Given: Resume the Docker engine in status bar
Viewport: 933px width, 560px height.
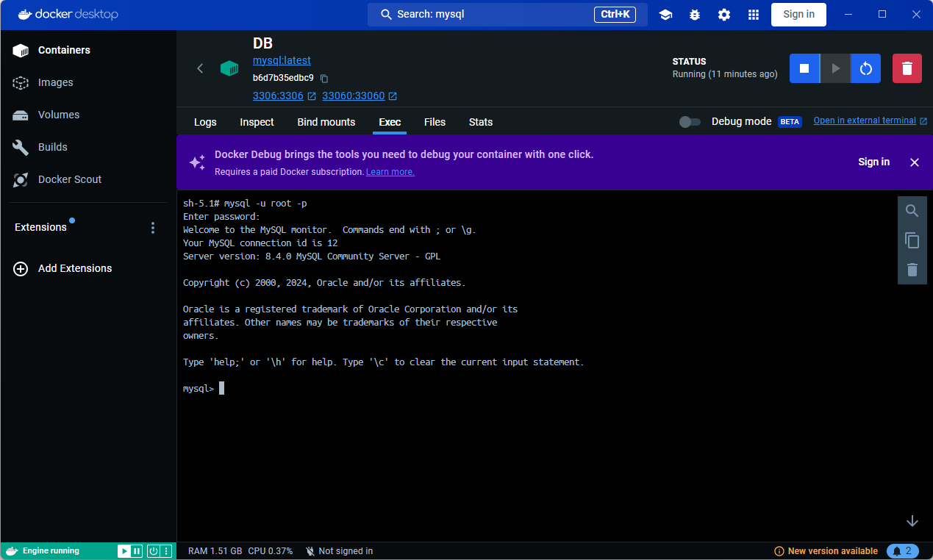Looking at the screenshot, I should [x=124, y=551].
